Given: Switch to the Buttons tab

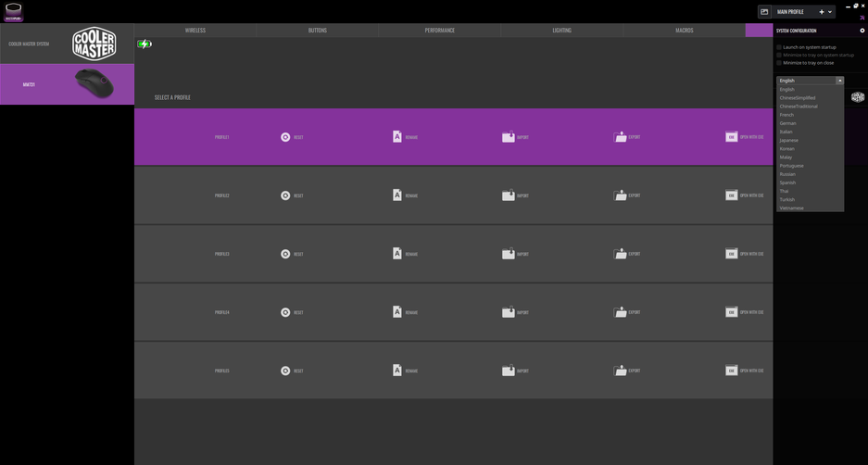Looking at the screenshot, I should 318,30.
